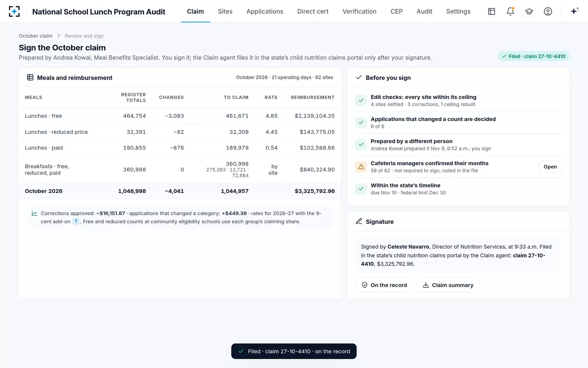588x368 pixels.
Task: Click the graduation cap training icon
Action: click(x=529, y=11)
